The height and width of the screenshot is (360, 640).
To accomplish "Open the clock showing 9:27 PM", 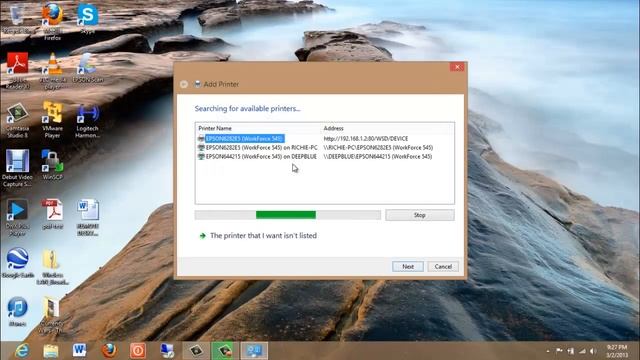I will tap(617, 351).
